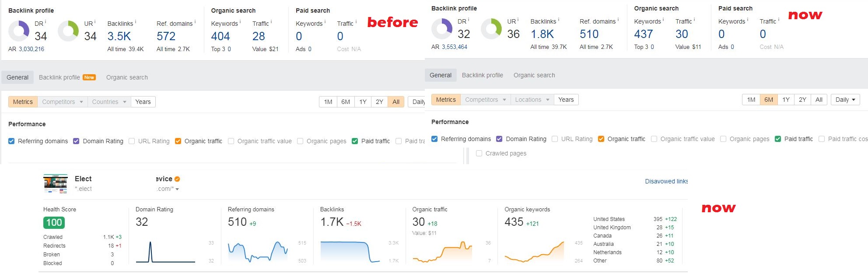Uncheck Referring domains checkbox in before panel
The width and height of the screenshot is (868, 276).
(x=11, y=141)
